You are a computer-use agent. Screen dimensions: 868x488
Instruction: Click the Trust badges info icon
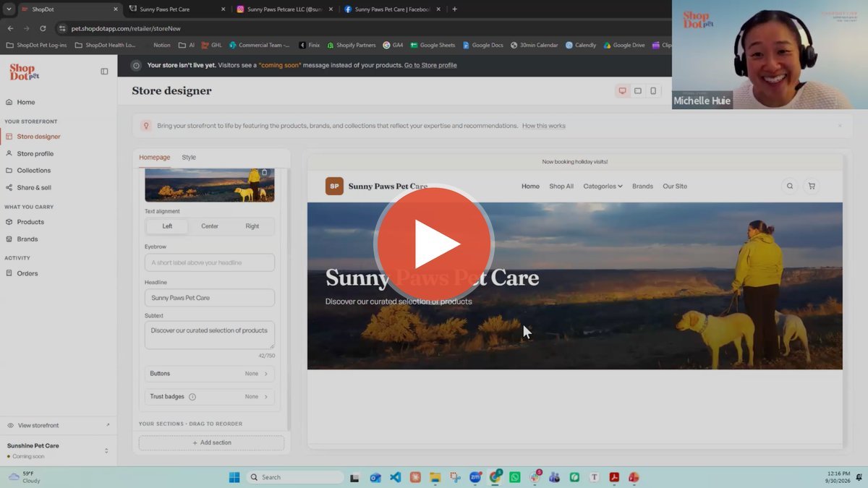coord(192,397)
